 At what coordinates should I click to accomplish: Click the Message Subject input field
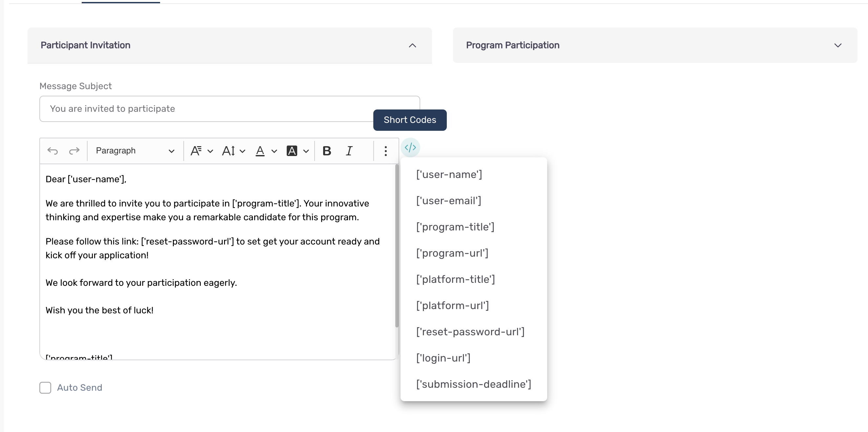tap(229, 108)
